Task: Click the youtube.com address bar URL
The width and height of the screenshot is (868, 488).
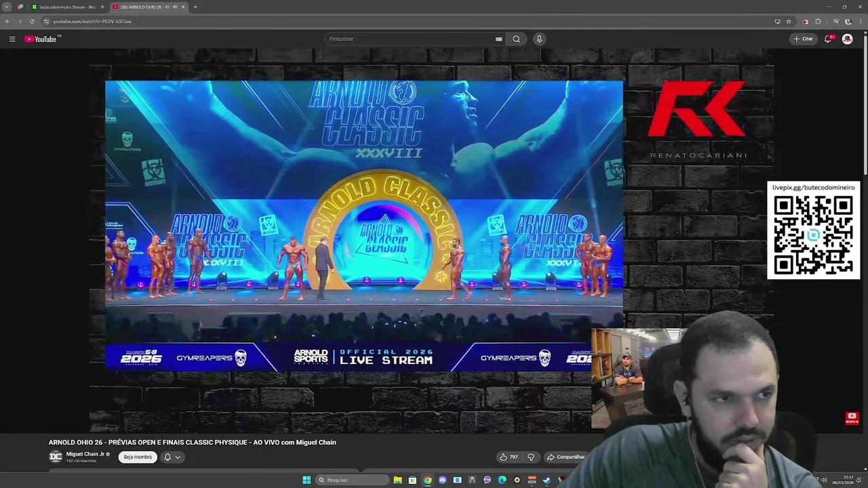Action: click(x=92, y=21)
